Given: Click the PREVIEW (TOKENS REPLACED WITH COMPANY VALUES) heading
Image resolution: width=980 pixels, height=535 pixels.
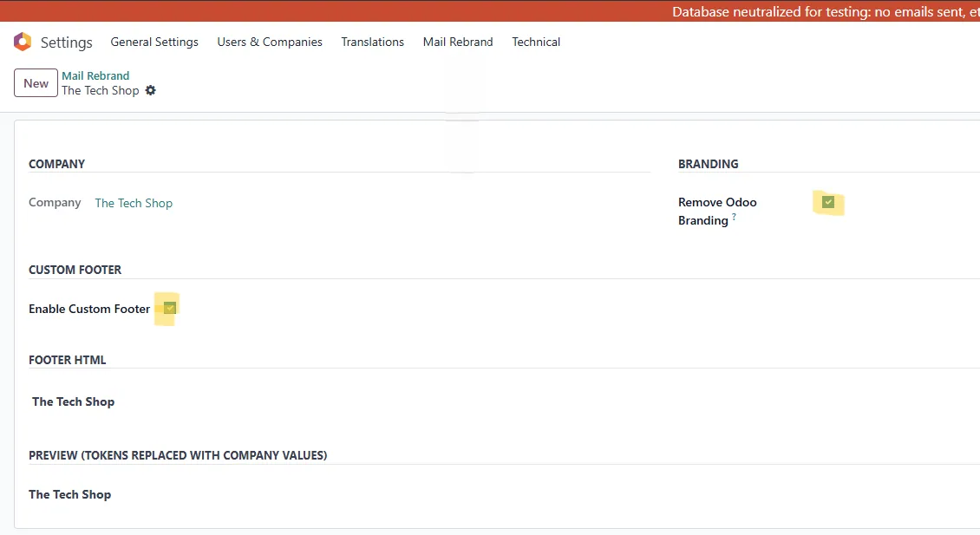Looking at the screenshot, I should pos(178,455).
